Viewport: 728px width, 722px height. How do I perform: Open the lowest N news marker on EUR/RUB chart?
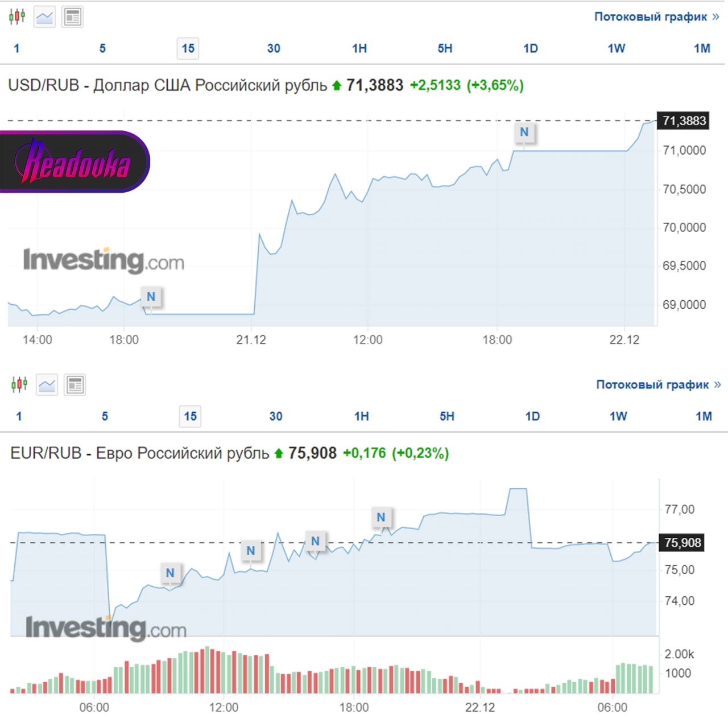coord(170,573)
